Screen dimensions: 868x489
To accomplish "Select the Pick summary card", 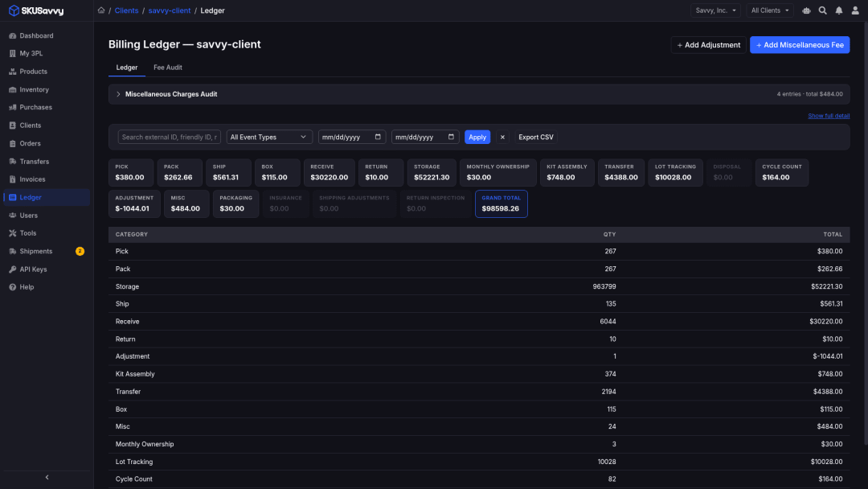I will coord(131,172).
